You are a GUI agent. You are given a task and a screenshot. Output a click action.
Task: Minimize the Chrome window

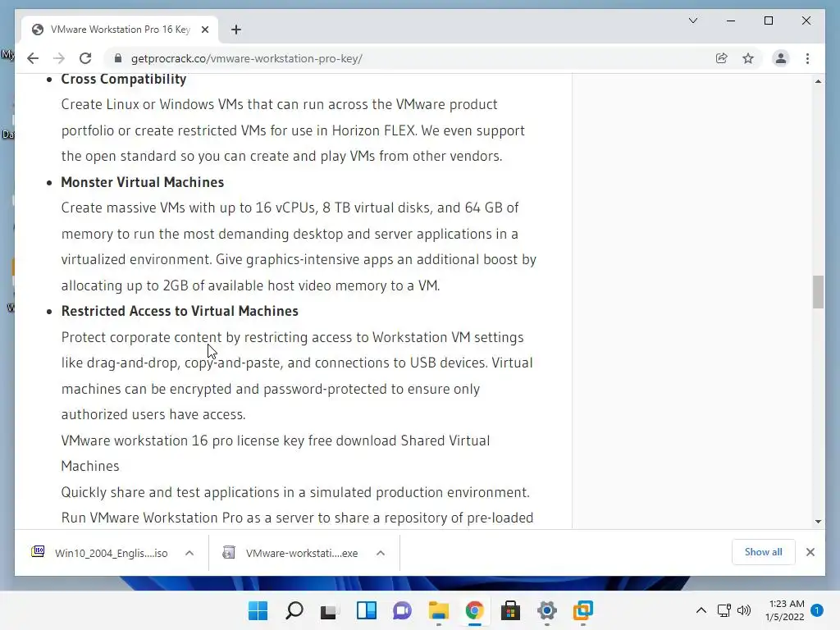pyautogui.click(x=731, y=21)
